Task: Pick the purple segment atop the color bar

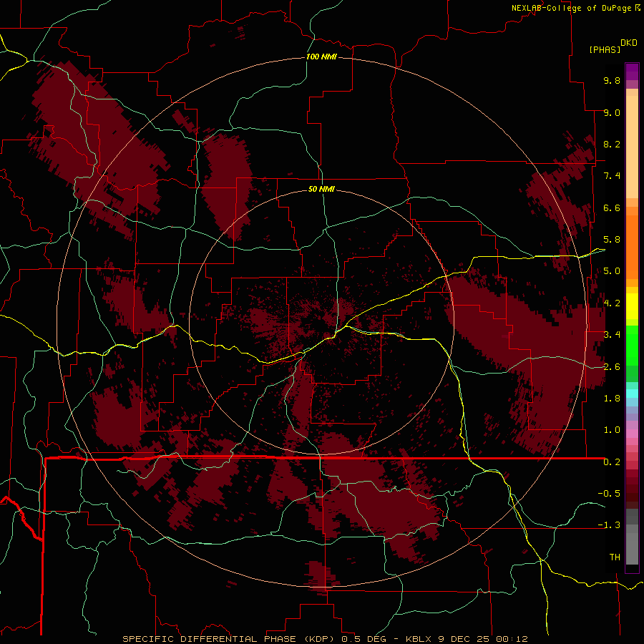Action: 632,72
